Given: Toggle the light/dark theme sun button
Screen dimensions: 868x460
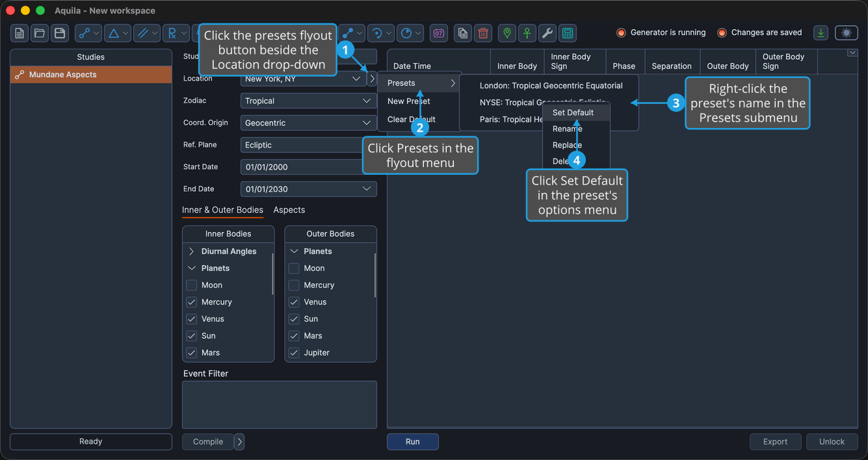Looking at the screenshot, I should coord(847,33).
